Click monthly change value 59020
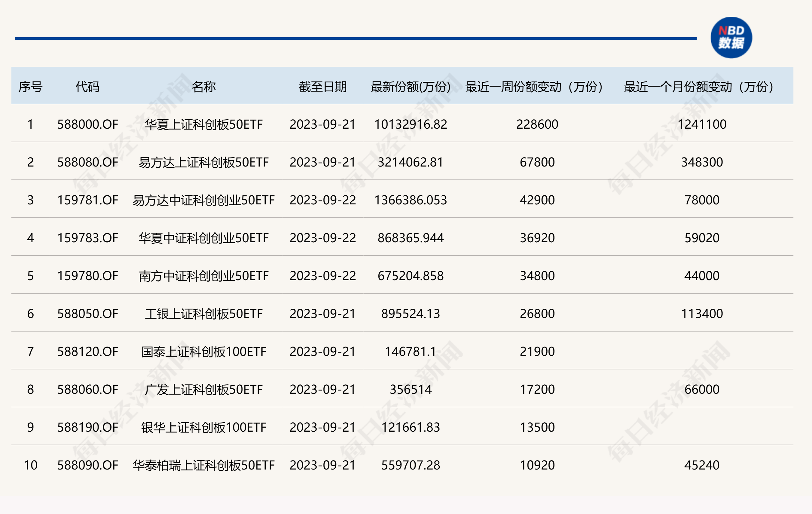 coord(702,238)
